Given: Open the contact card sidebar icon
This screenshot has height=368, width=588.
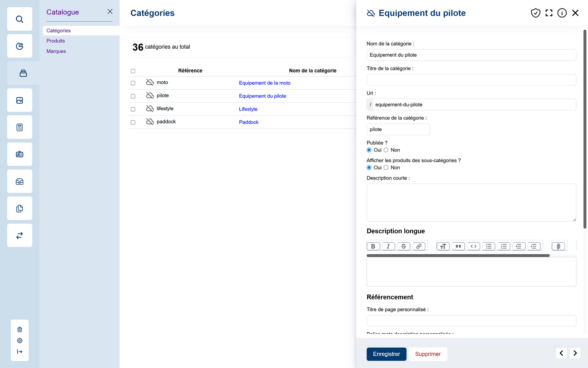Looking at the screenshot, I should 20,154.
